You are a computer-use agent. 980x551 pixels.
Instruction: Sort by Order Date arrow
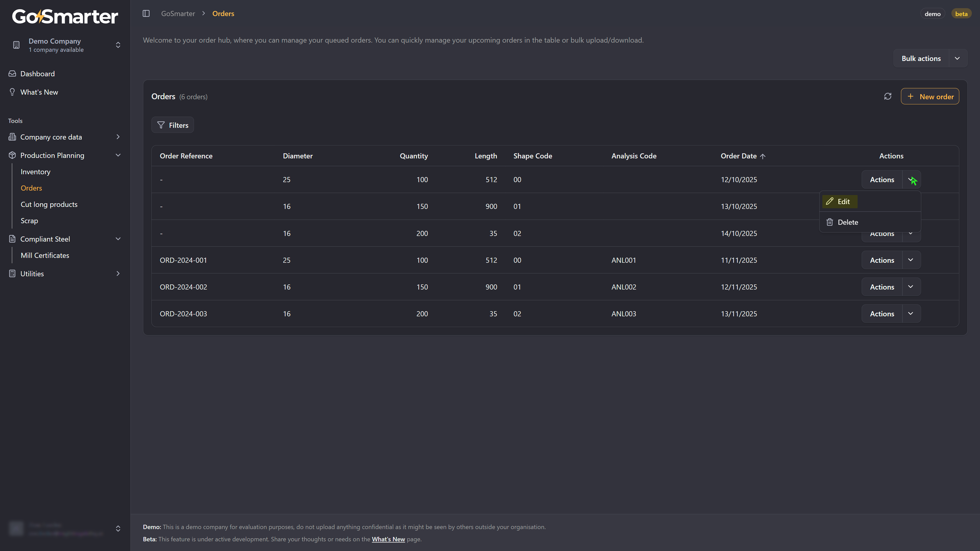pyautogui.click(x=763, y=156)
